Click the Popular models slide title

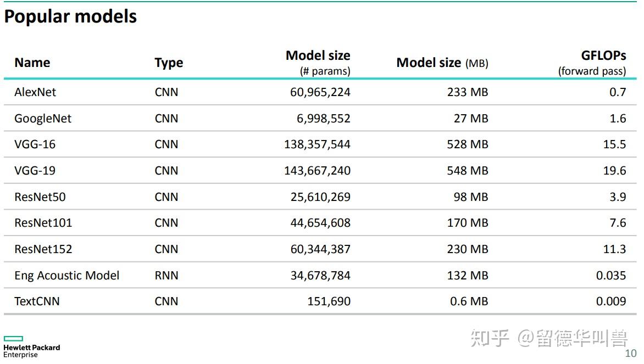[70, 17]
